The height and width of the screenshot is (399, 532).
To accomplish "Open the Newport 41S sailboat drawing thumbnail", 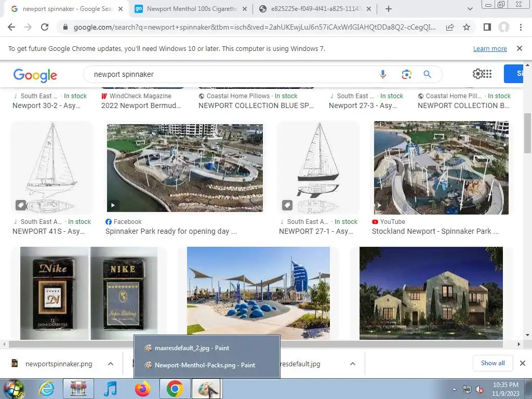I will (52, 167).
